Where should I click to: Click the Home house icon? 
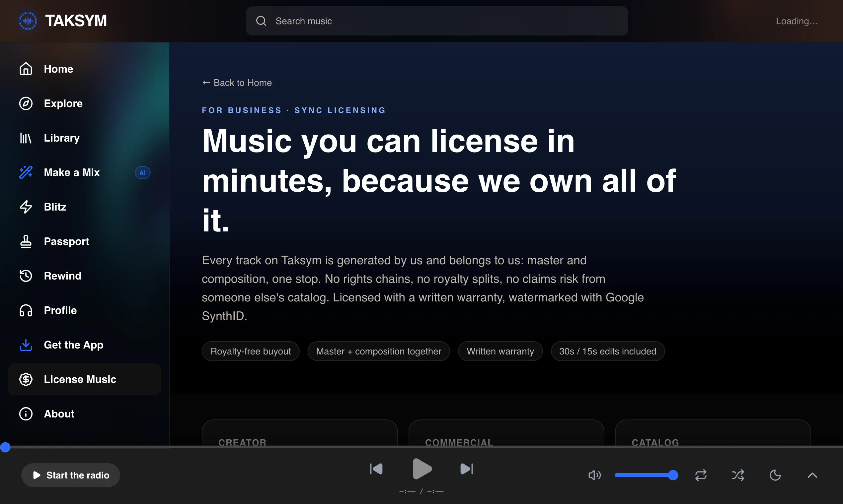coord(26,69)
